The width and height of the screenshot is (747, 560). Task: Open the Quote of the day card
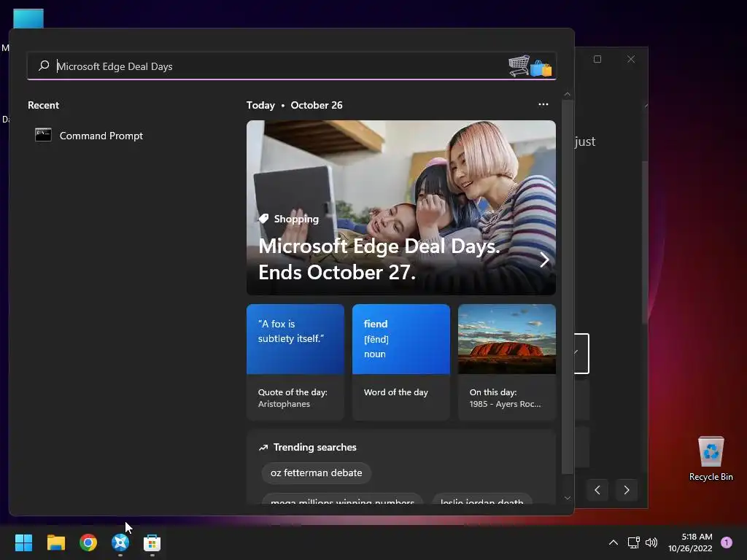(x=295, y=362)
